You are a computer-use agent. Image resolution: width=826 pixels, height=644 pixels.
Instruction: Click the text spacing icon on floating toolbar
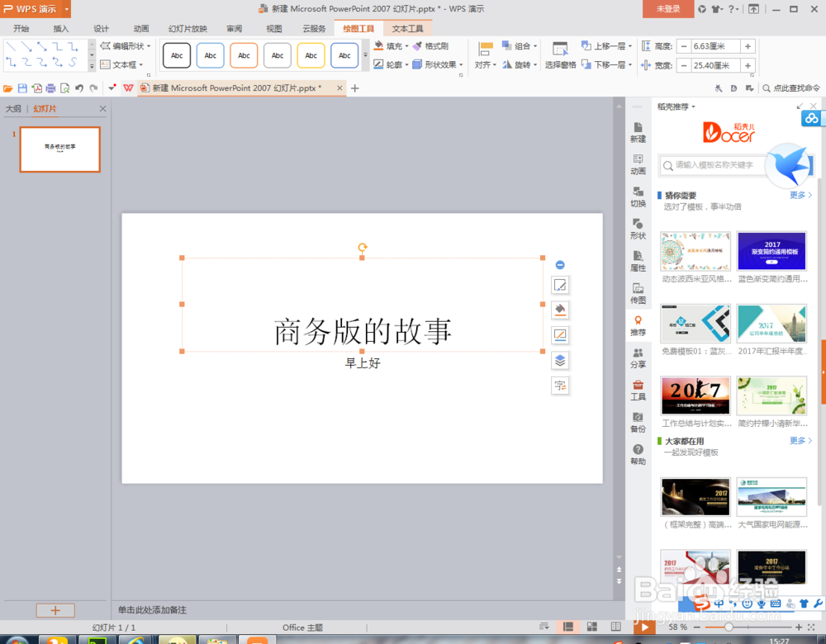(x=560, y=386)
